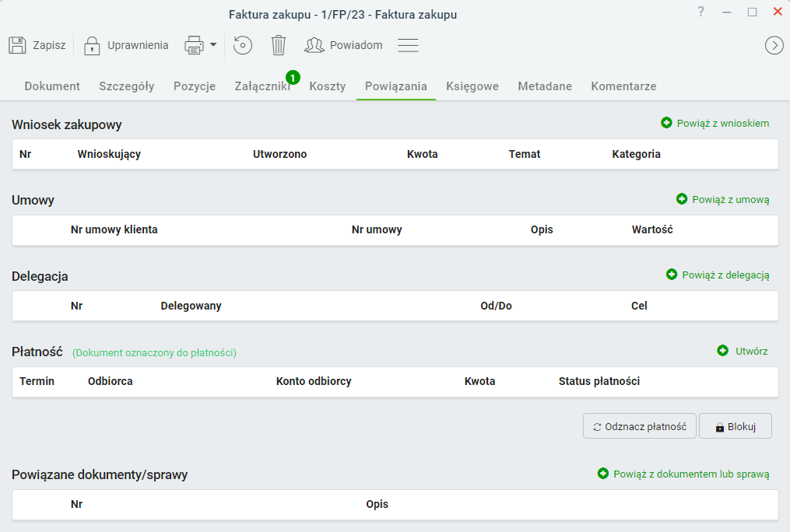Click the Powiąż z umową link
790x532 pixels.
(731, 199)
